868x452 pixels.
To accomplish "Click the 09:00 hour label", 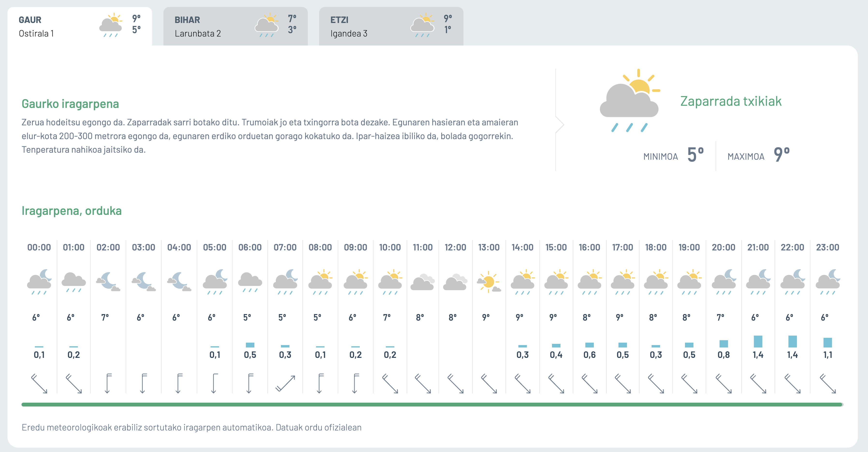I will (355, 247).
